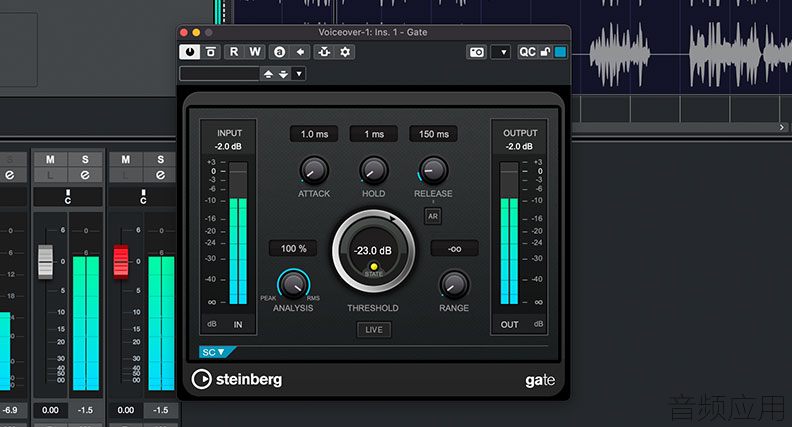Open channel settings (e) on red-fader channel

[160, 175]
